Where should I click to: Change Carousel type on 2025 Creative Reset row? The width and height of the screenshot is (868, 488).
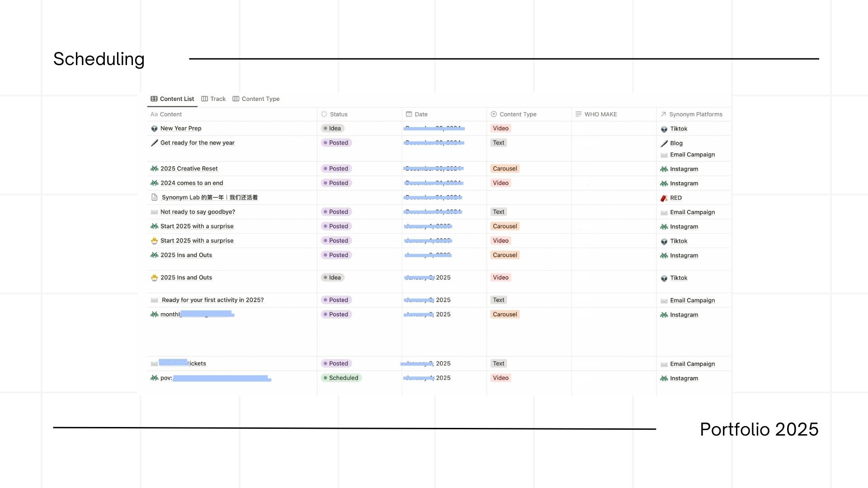point(505,169)
